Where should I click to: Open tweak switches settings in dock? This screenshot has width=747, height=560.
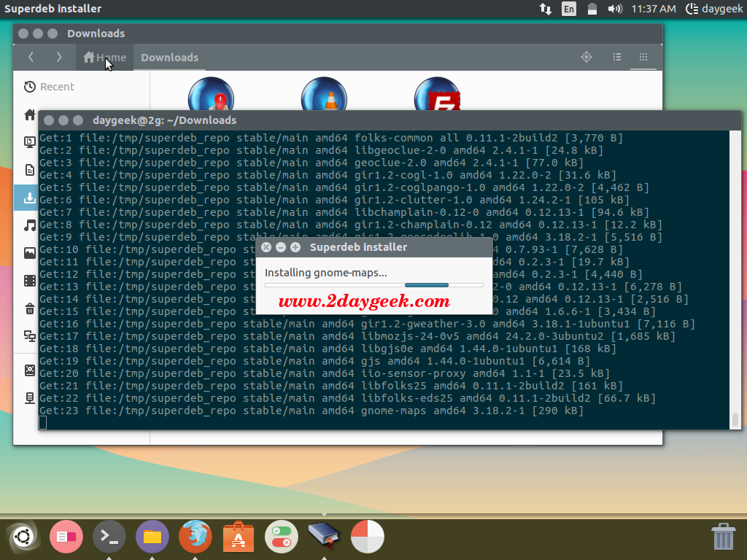click(282, 537)
